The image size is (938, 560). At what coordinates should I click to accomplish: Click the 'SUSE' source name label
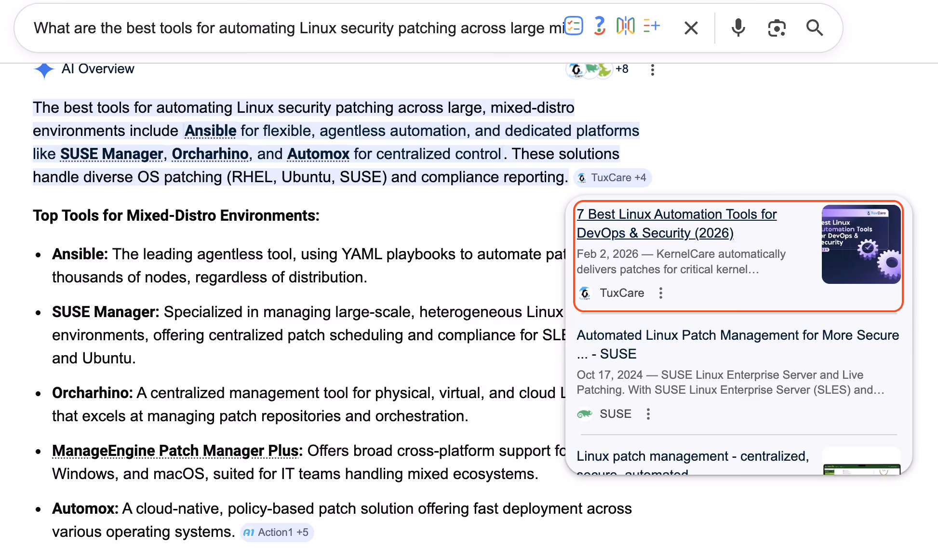(x=616, y=414)
